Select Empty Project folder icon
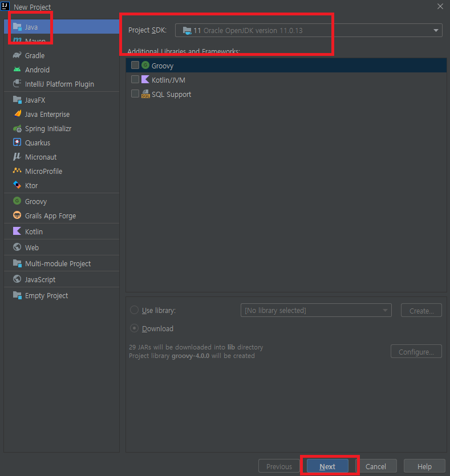The width and height of the screenshot is (450, 476). (17, 295)
